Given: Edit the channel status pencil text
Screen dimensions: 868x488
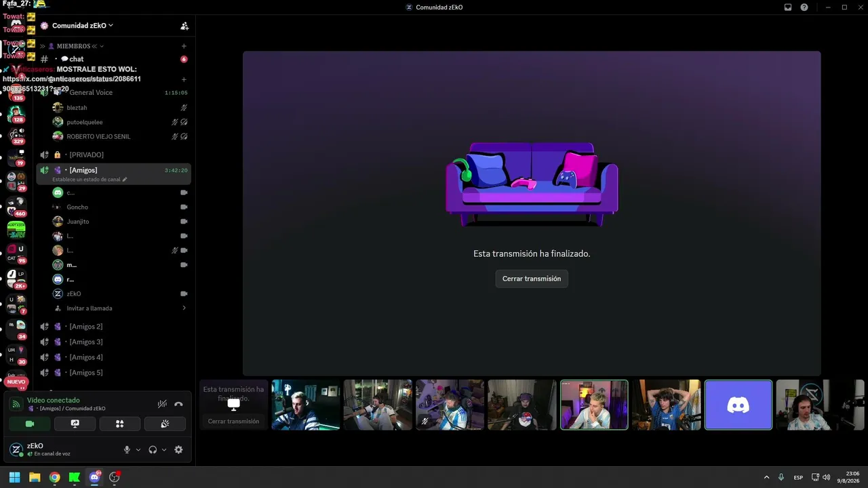Looking at the screenshot, I should [x=90, y=180].
